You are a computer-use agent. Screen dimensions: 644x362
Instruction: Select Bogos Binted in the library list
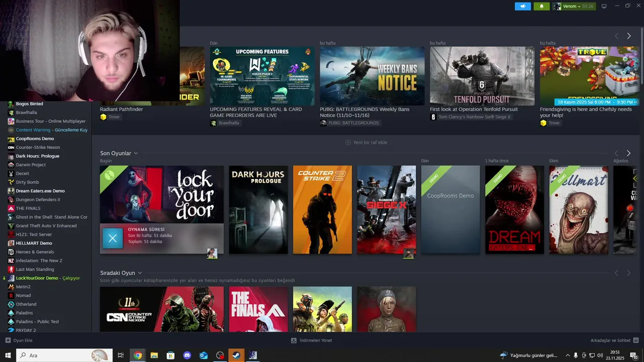click(29, 104)
